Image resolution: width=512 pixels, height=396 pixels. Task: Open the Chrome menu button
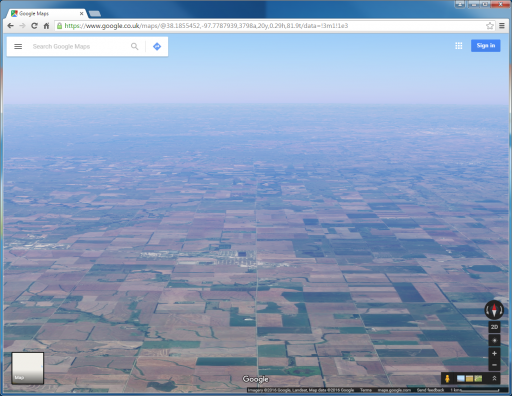(x=502, y=26)
